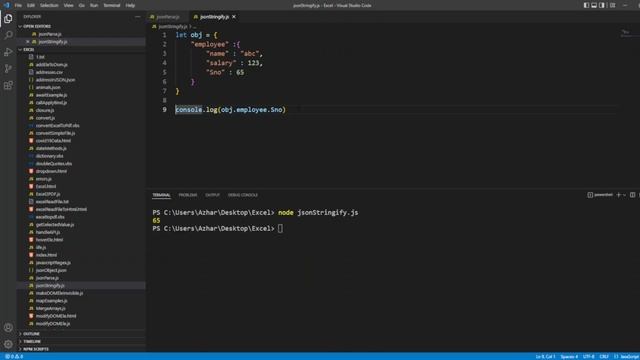
Task: Select the Terminal panel tab
Action: (161, 195)
